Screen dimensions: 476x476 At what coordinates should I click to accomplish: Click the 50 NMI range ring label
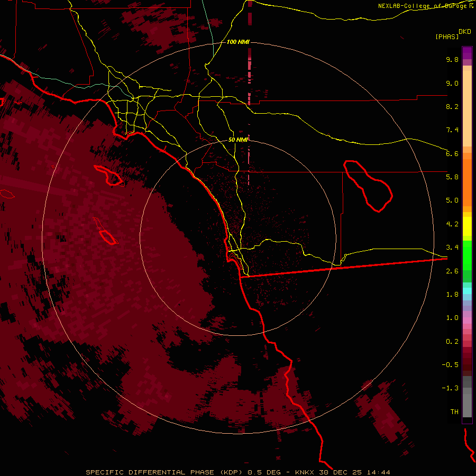[x=238, y=140]
